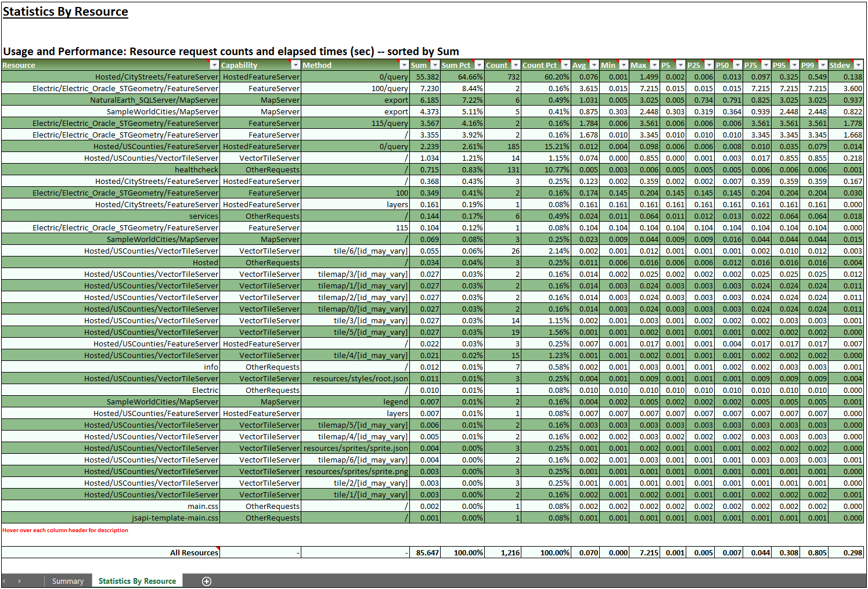The height and width of the screenshot is (589, 868).
Task: Open the Avg column filter arrow
Action: tap(593, 65)
